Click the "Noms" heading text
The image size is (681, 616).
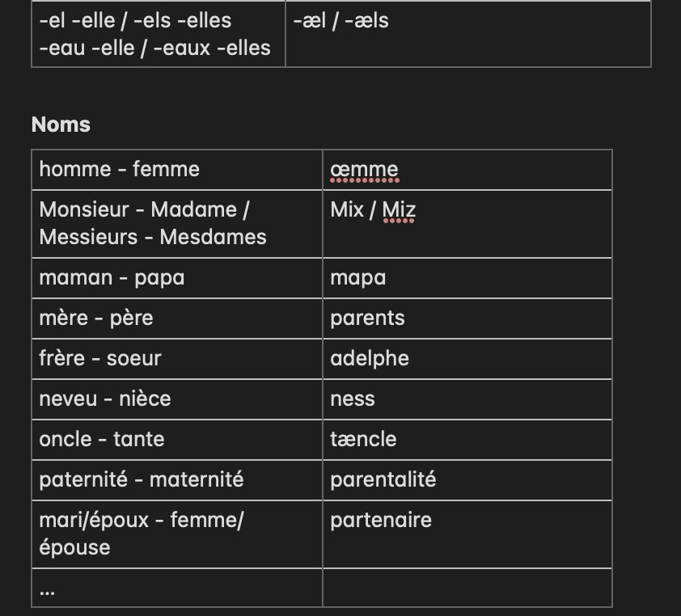61,124
